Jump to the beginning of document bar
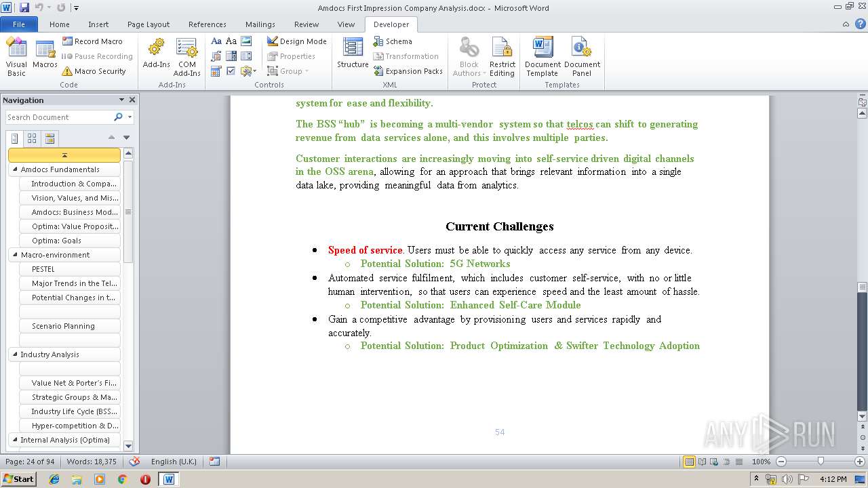Screen dimensions: 868x488 pos(64,155)
